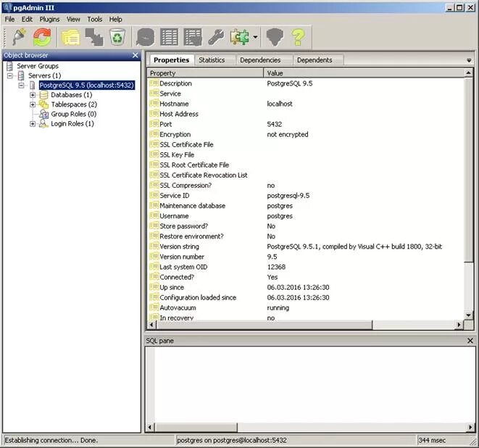
Task: Click the icon beside Description property
Action: 154,83
